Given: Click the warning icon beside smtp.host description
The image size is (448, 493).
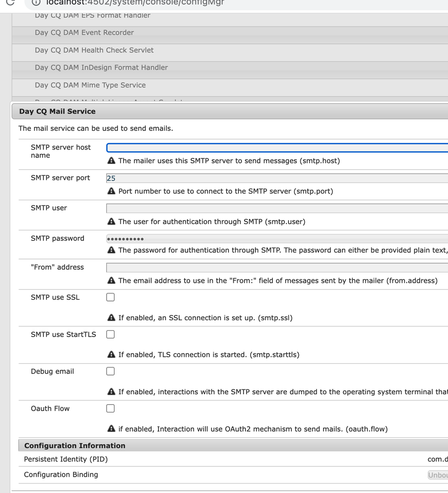Looking at the screenshot, I should (111, 160).
